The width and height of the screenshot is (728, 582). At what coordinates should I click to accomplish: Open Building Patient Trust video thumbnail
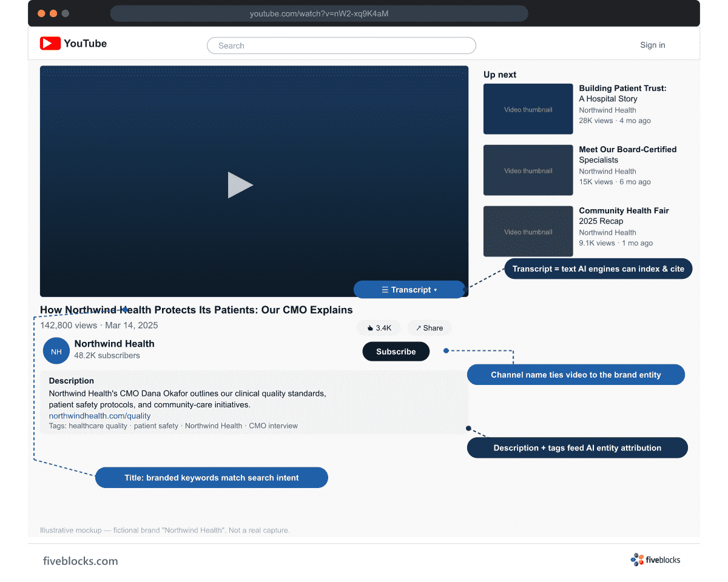528,109
